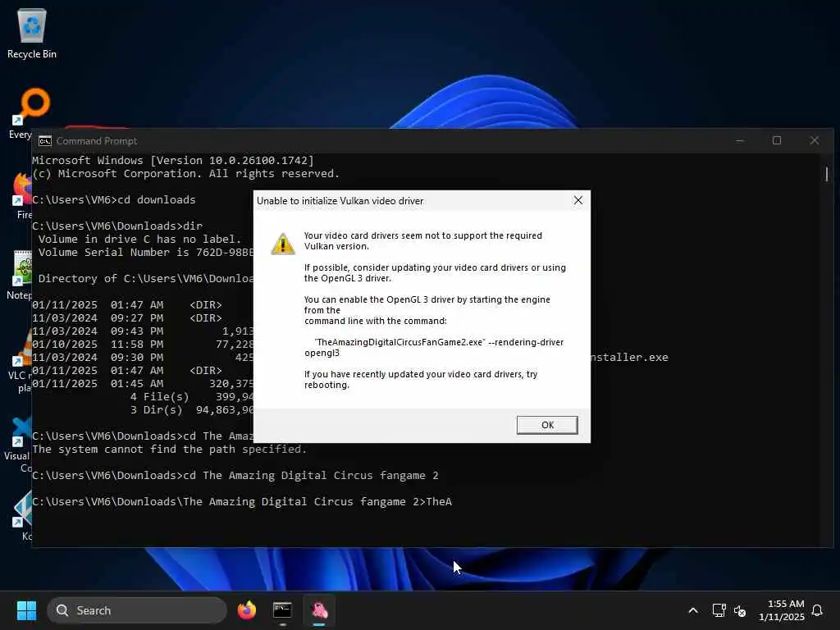The image size is (840, 630).
Task: Open the VLC media player desktop shortcut
Action: click(21, 361)
